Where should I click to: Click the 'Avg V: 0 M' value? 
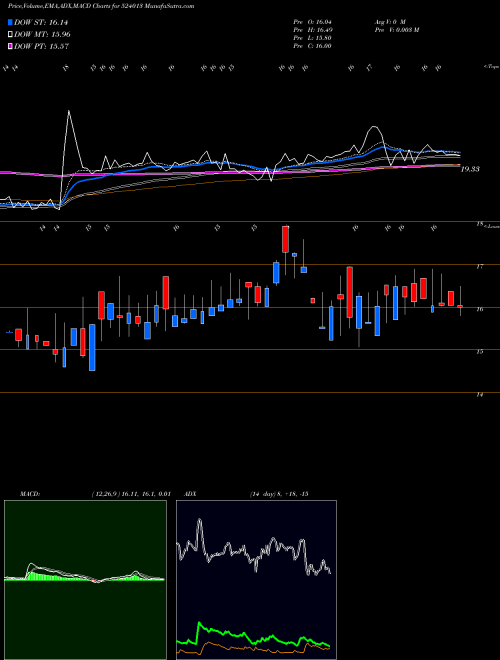[x=389, y=21]
